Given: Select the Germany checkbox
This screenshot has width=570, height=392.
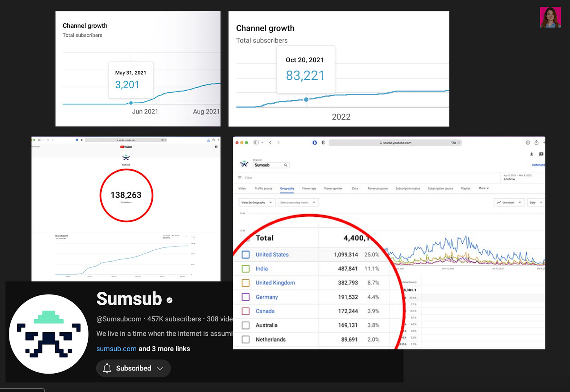Looking at the screenshot, I should coord(245,297).
